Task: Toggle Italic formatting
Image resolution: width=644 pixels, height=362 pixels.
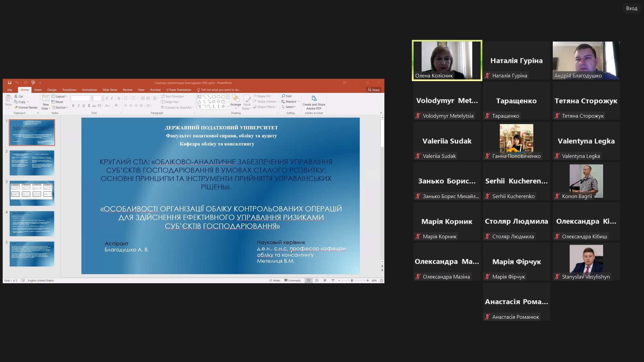Action: pos(78,106)
